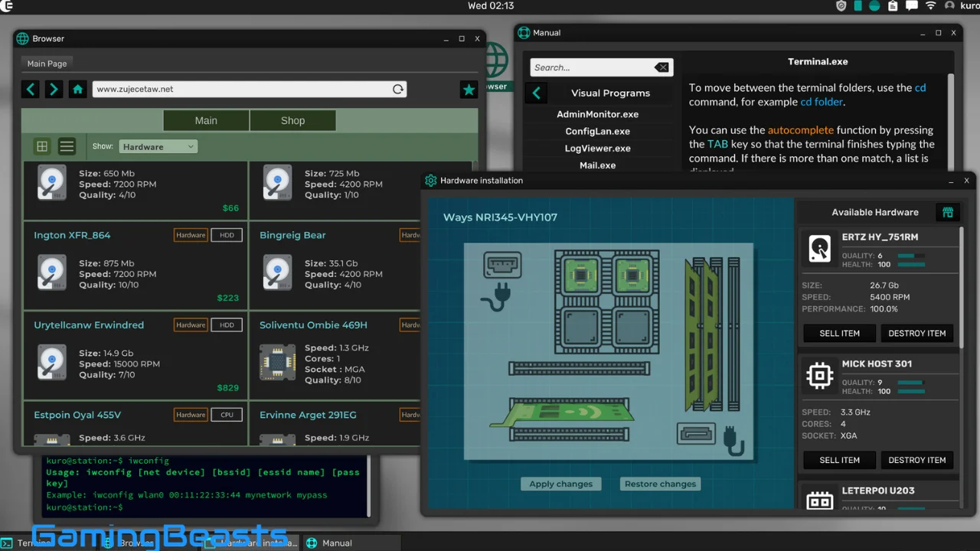Viewport: 980px width, 551px height.
Task: Select the SATA connector on the motherboard
Action: 696,434
